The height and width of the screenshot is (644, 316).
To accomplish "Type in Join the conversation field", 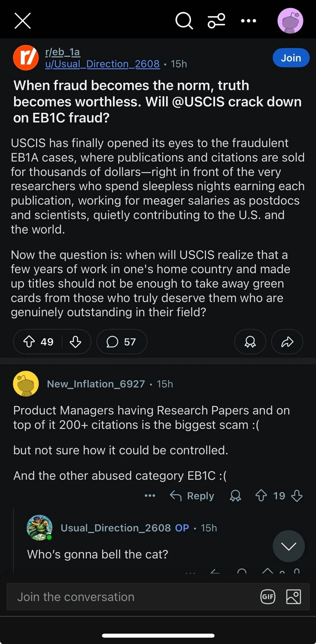I will (132, 597).
